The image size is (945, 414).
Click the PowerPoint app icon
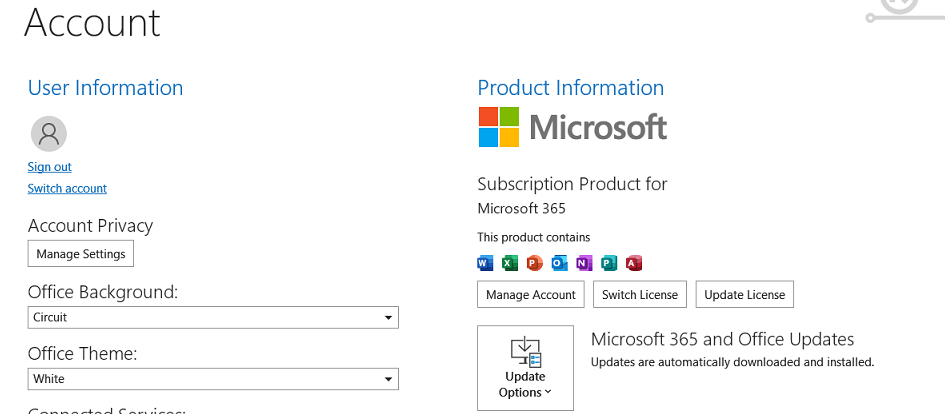click(535, 263)
